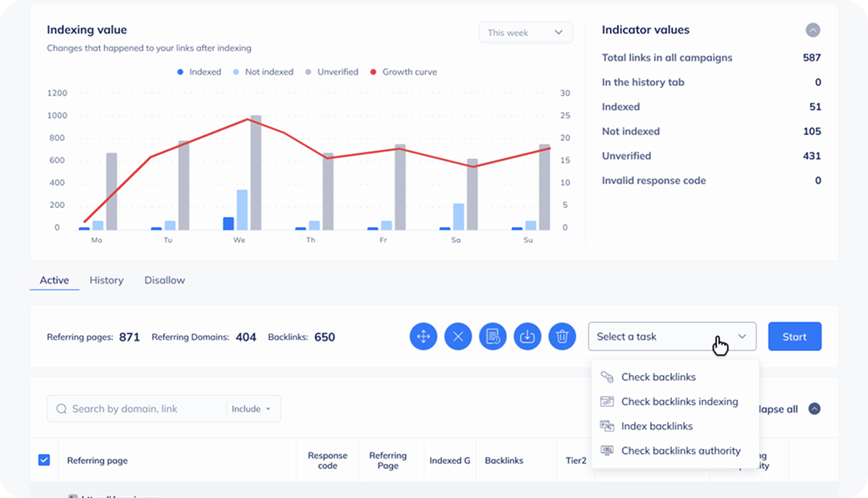Image resolution: width=868 pixels, height=498 pixels.
Task: Switch to the History tab
Action: [106, 280]
